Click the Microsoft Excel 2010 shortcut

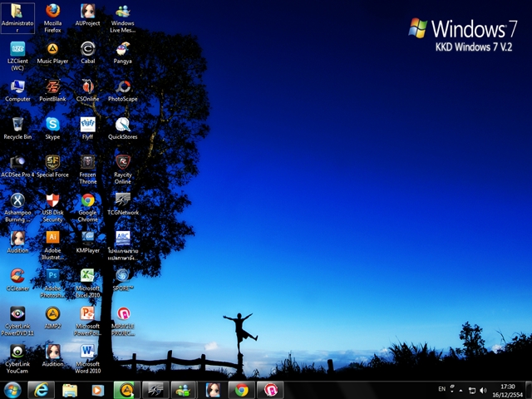click(87, 283)
